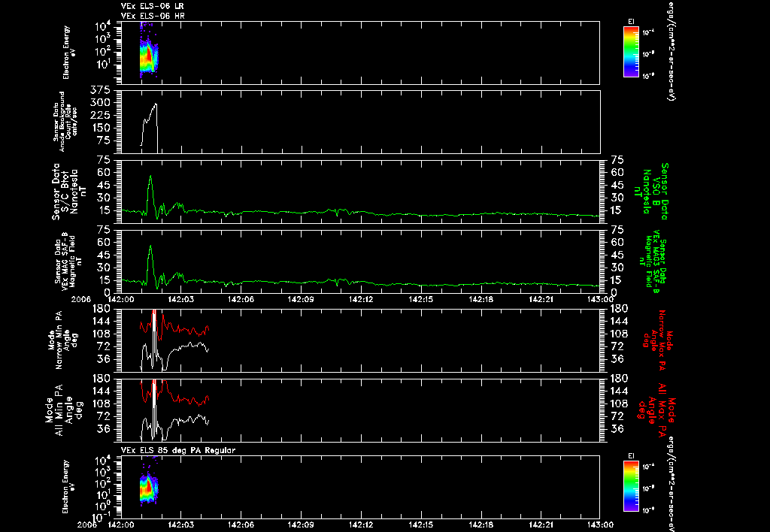
Task: Click the color bar beside the 85 deg PA spectrogram
Action: (x=631, y=486)
